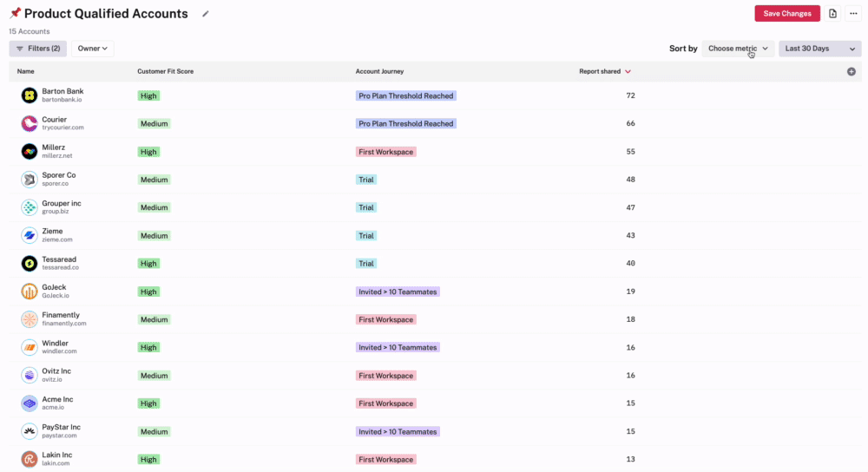Click Tessaread's Trial tag

point(366,264)
